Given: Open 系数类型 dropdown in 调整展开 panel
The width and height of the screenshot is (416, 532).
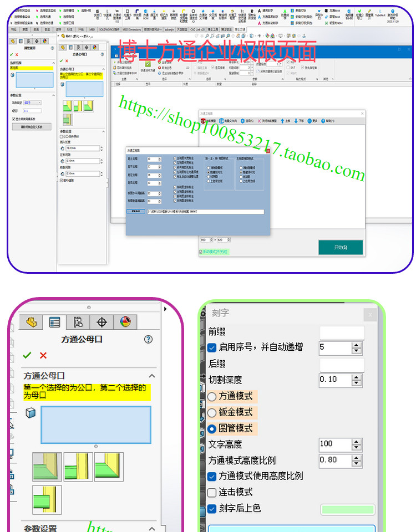Looking at the screenshot, I should click(x=33, y=103).
